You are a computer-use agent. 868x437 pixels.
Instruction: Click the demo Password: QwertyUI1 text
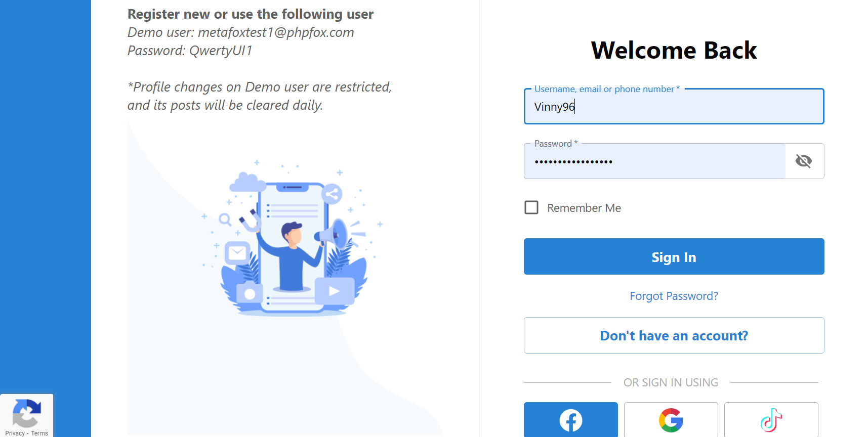click(x=190, y=51)
